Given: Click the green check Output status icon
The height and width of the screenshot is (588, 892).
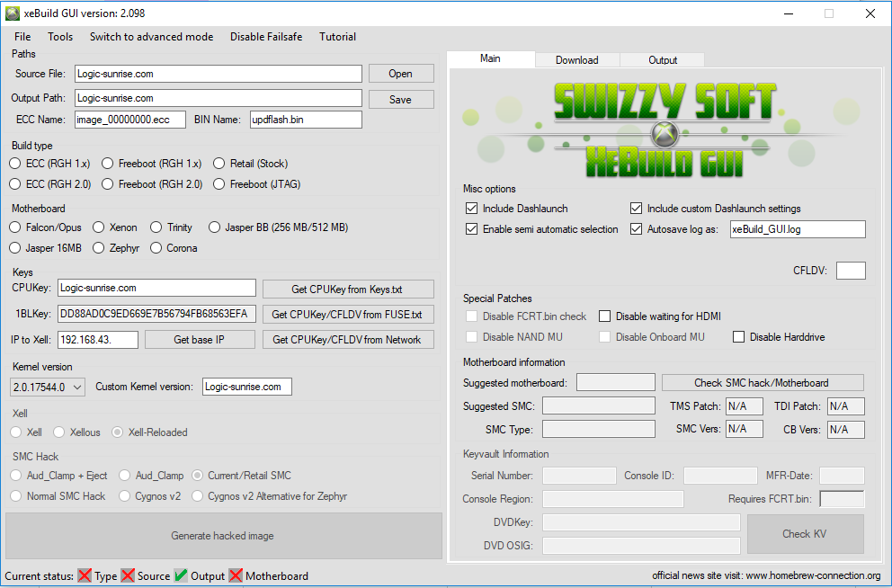Looking at the screenshot, I should [x=181, y=575].
